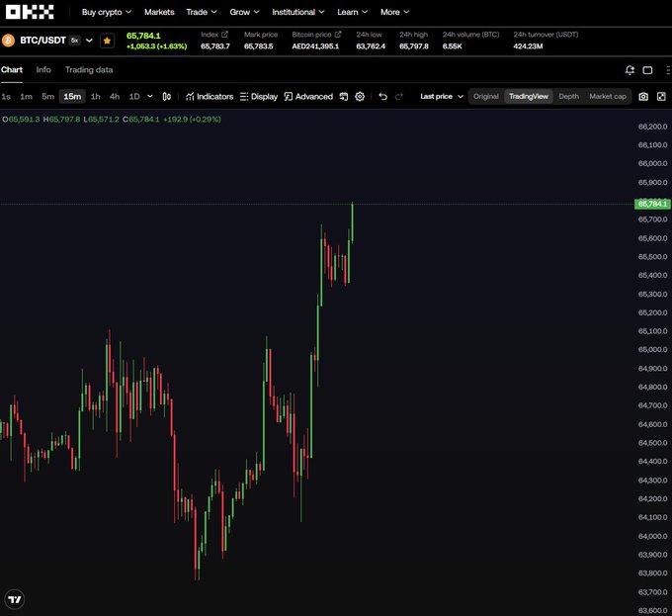
Task: Switch to Depth chart view
Action: pyautogui.click(x=568, y=97)
